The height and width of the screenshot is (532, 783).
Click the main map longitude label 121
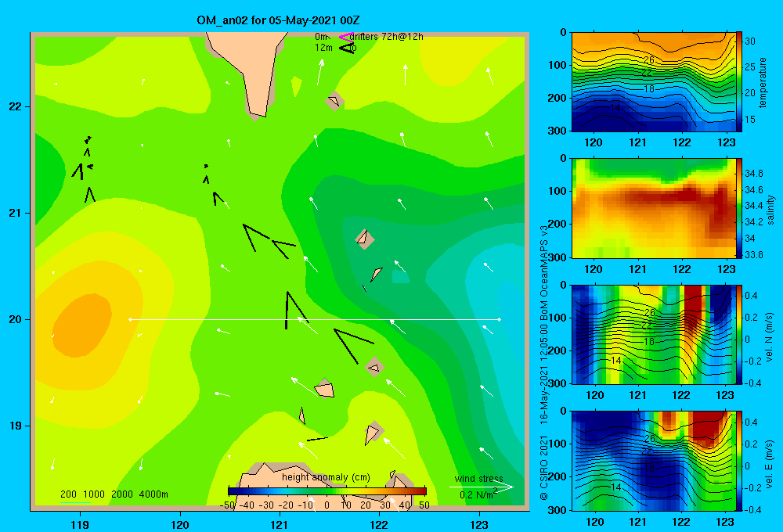click(280, 524)
